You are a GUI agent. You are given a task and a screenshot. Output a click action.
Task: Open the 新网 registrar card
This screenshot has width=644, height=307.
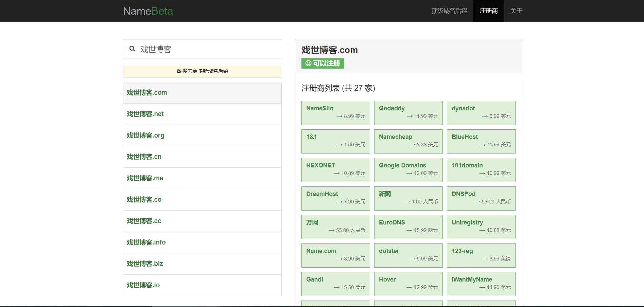408,198
